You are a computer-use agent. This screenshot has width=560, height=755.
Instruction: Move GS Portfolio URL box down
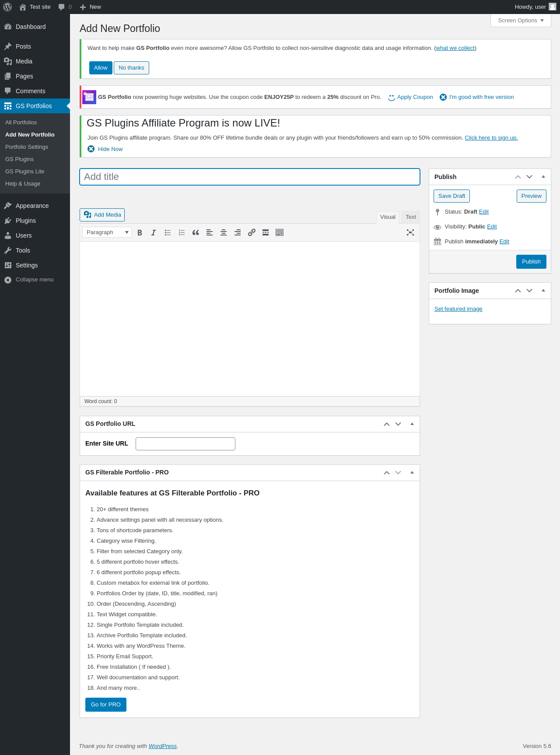click(398, 424)
